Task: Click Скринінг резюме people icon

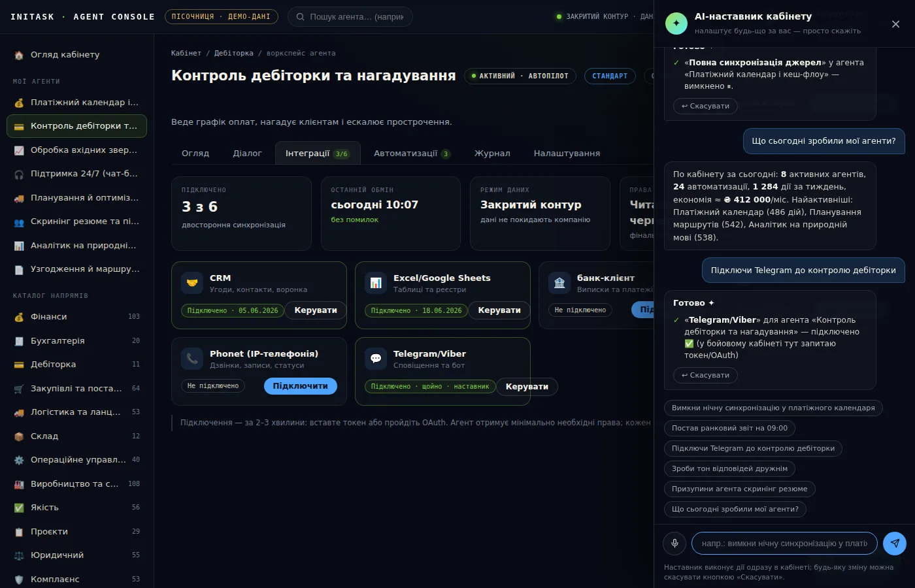Action: (19, 221)
